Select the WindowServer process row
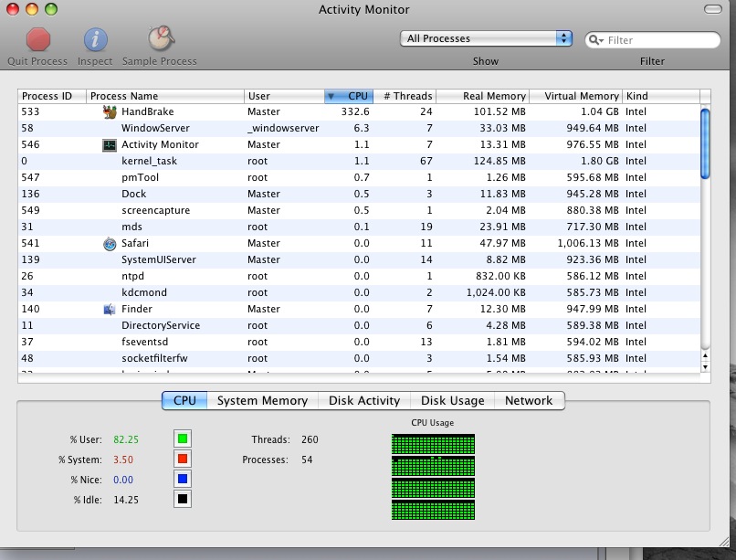736x560 pixels. pyautogui.click(x=359, y=128)
